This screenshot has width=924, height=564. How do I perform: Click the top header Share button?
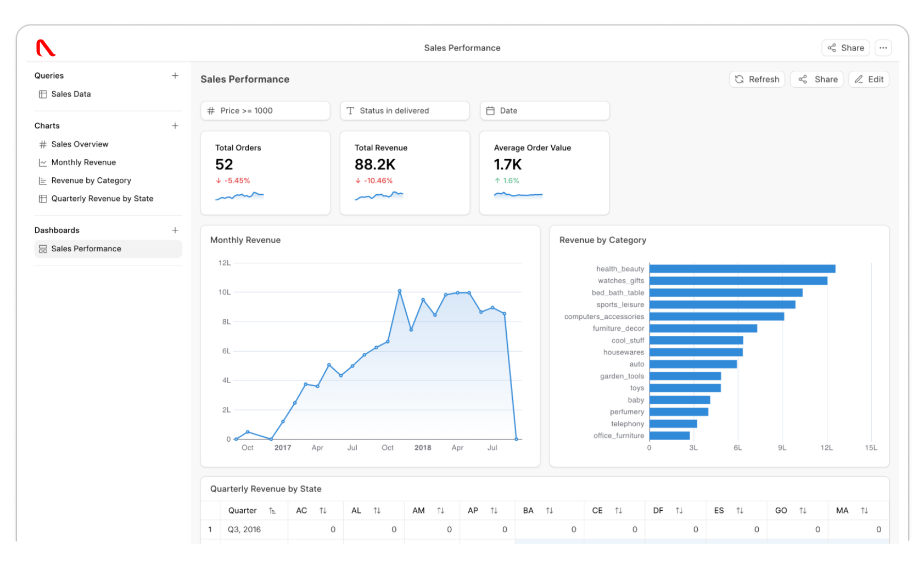845,48
